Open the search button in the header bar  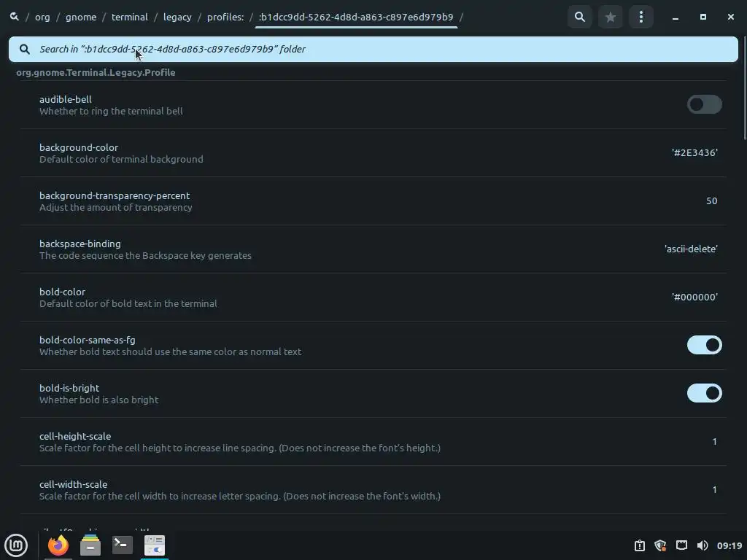tap(580, 17)
